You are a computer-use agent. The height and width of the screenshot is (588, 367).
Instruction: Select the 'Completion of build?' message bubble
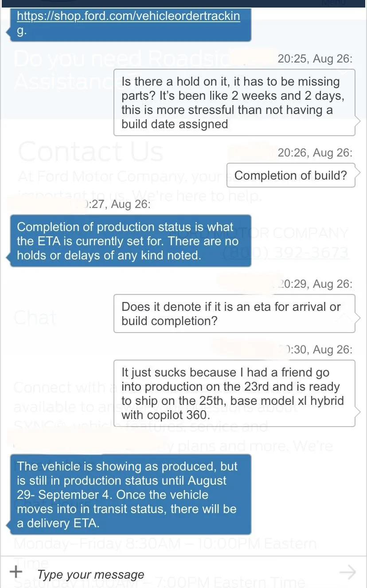(x=291, y=175)
